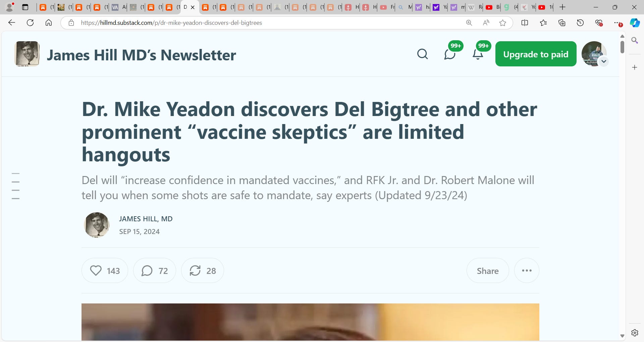Click the article subtitle text

click(308, 188)
